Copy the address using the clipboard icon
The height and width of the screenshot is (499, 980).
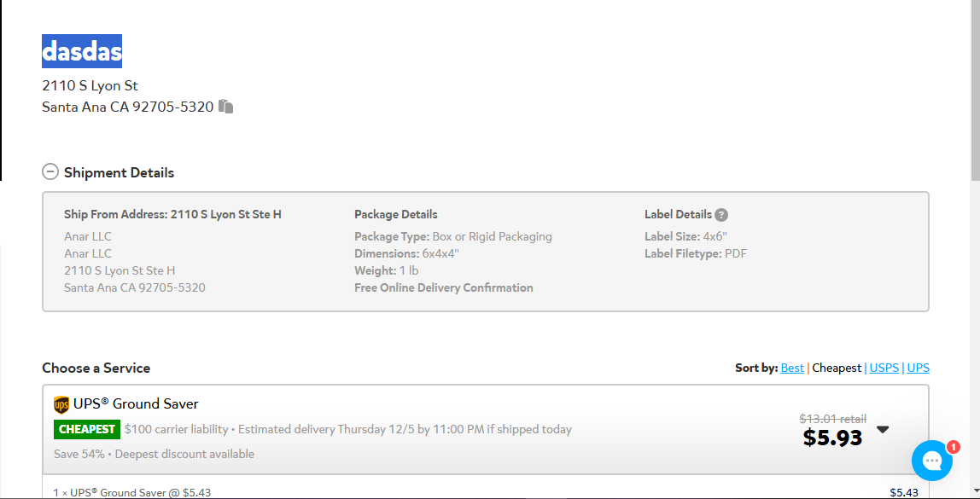pos(225,107)
